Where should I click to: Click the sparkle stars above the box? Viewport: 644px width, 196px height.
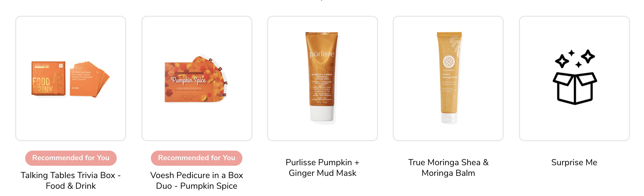pos(575,59)
